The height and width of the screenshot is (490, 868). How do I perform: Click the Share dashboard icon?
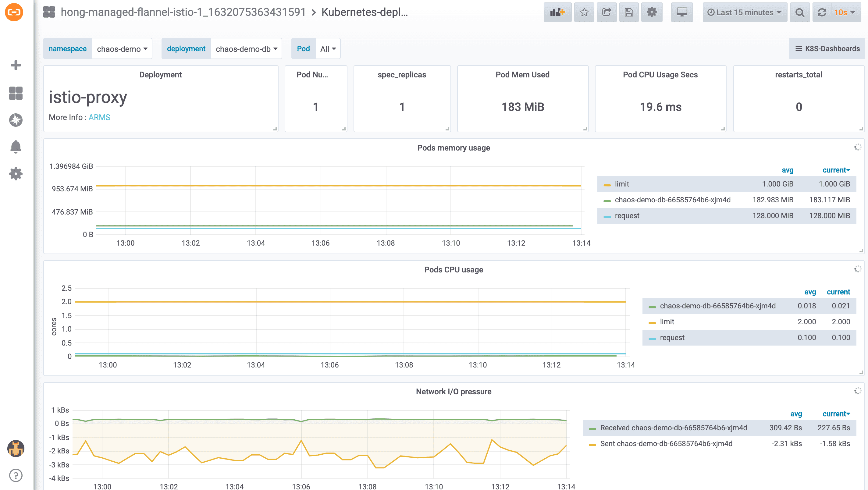[606, 12]
